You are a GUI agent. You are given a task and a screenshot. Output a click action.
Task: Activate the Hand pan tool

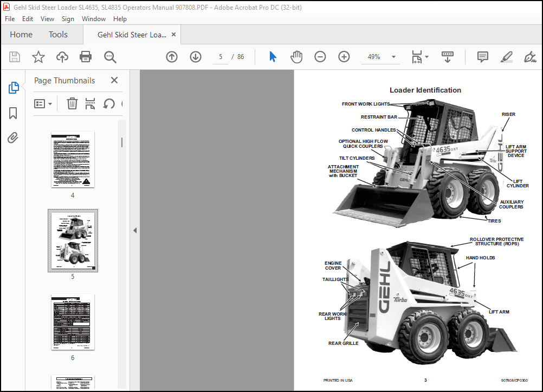tap(296, 57)
